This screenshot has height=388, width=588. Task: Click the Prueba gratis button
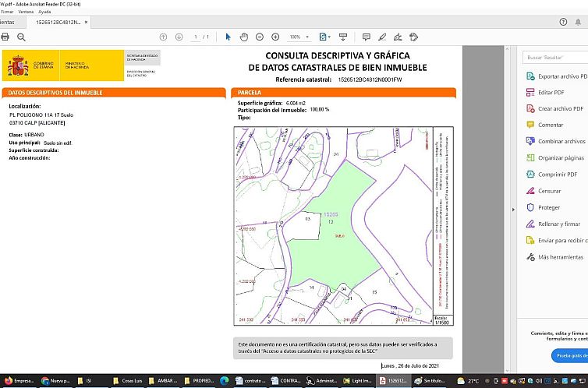572,355
